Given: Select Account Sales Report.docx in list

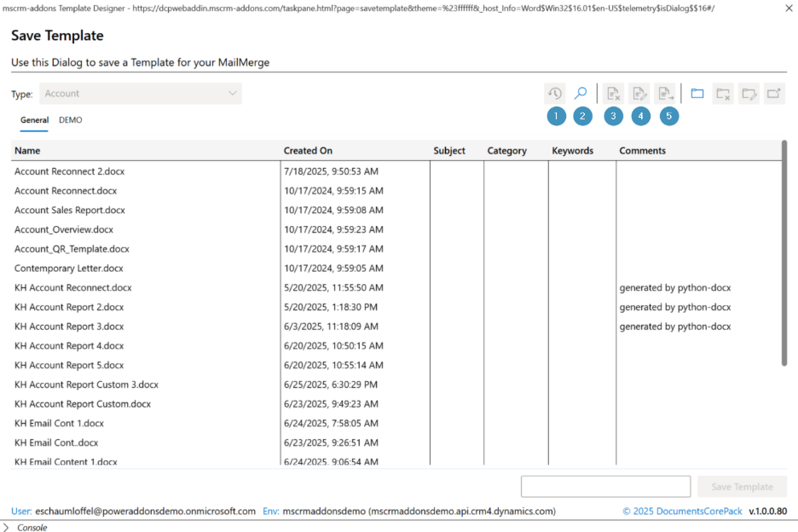Looking at the screenshot, I should point(70,210).
